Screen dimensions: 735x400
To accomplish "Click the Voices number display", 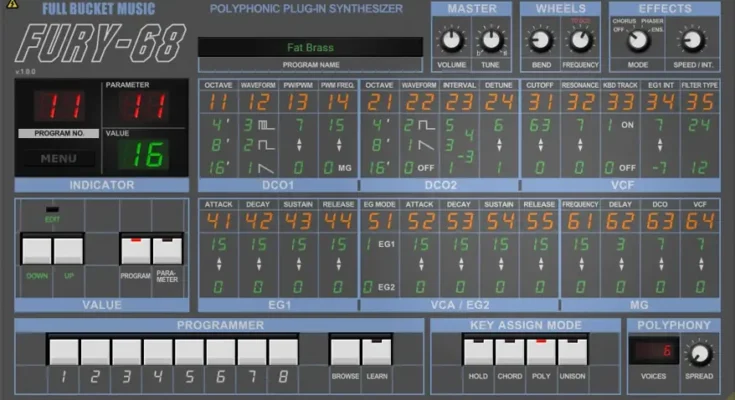I will (652, 351).
